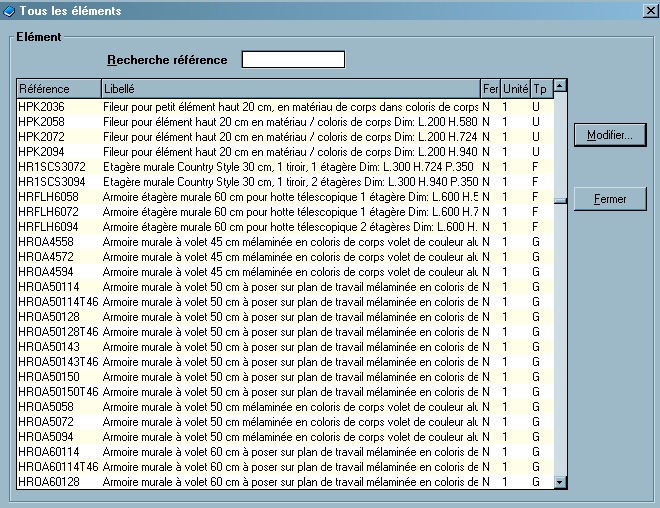Select row HROA50114
Image resolution: width=660 pixels, height=508 pixels.
pyautogui.click(x=285, y=287)
